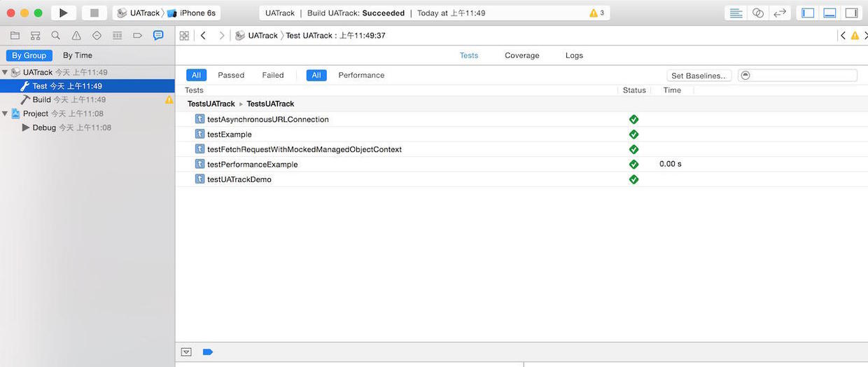Screen dimensions: 868x367
Task: Select the second All filter beside Performance
Action: [316, 75]
